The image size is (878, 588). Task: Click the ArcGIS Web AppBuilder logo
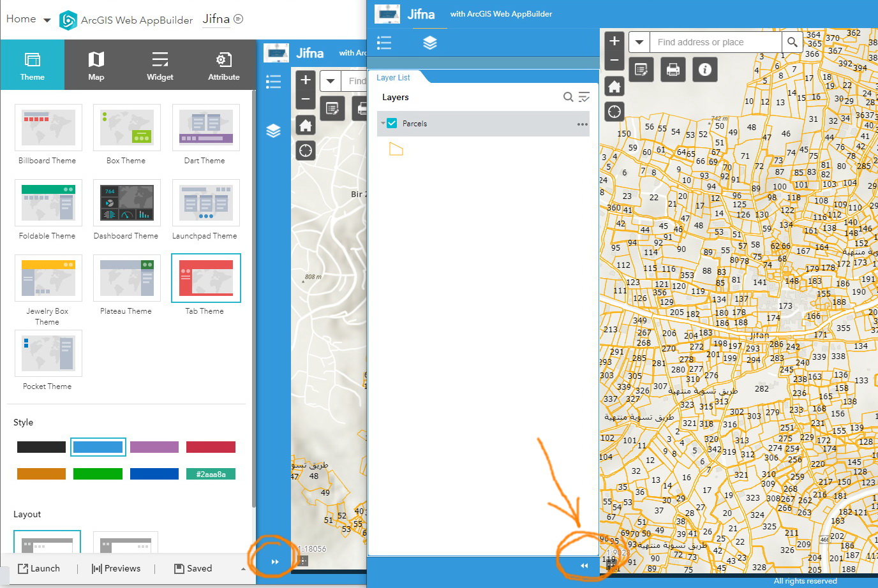coord(68,20)
